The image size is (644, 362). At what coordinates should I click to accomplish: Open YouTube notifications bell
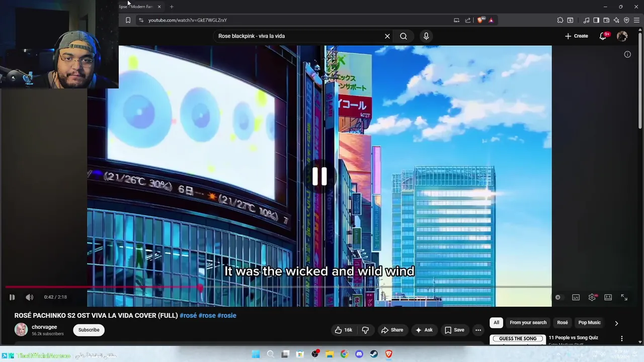click(x=603, y=36)
